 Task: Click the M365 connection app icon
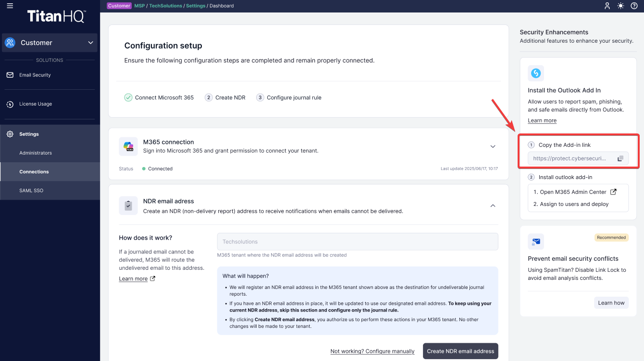(x=128, y=146)
